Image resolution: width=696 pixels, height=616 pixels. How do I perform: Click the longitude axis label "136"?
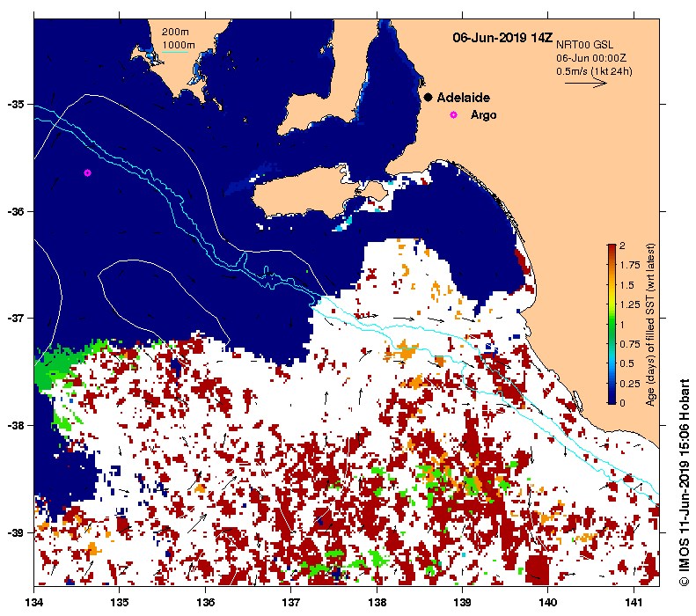206,602
